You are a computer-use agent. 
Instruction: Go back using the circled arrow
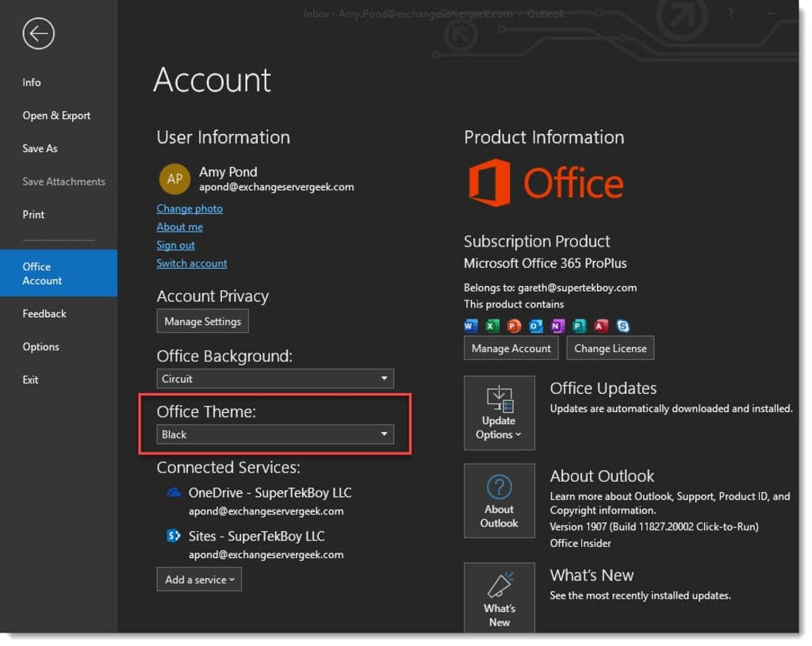point(38,33)
